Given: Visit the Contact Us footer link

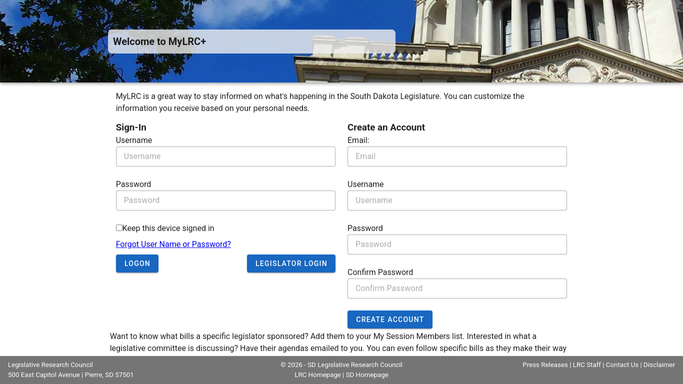Looking at the screenshot, I should click(622, 365).
